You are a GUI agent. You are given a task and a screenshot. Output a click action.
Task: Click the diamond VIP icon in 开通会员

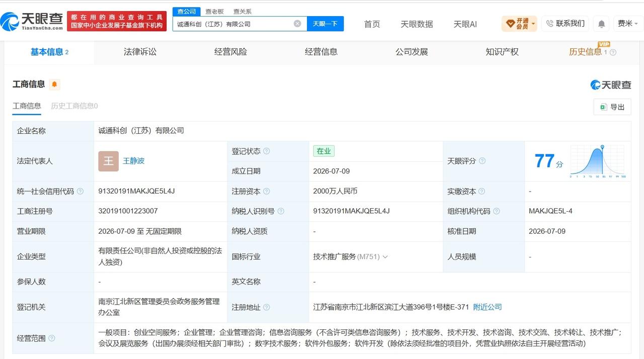click(x=510, y=24)
